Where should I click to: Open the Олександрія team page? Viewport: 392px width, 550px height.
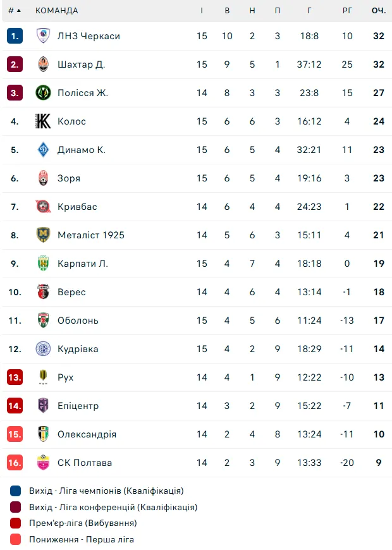click(87, 434)
